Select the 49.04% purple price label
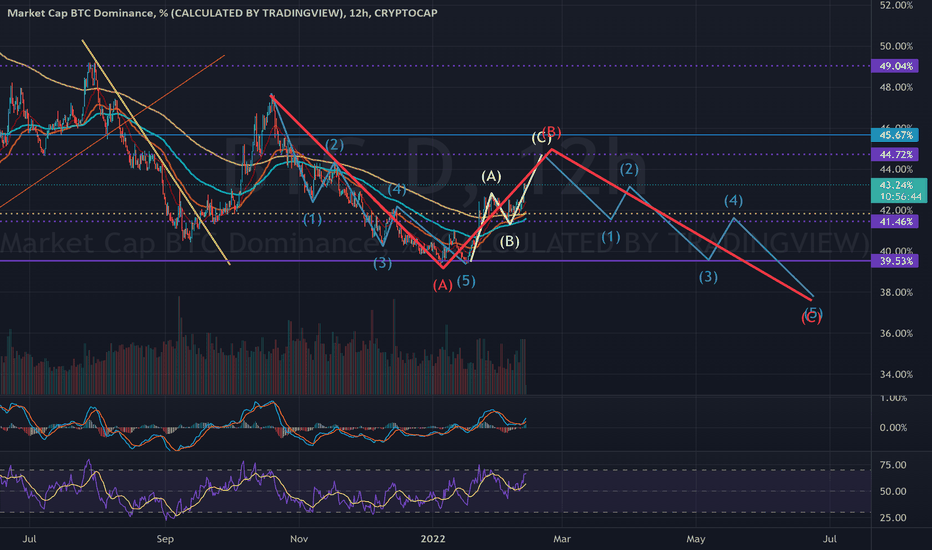Screen dimensions: 932x550 pyautogui.click(x=895, y=66)
